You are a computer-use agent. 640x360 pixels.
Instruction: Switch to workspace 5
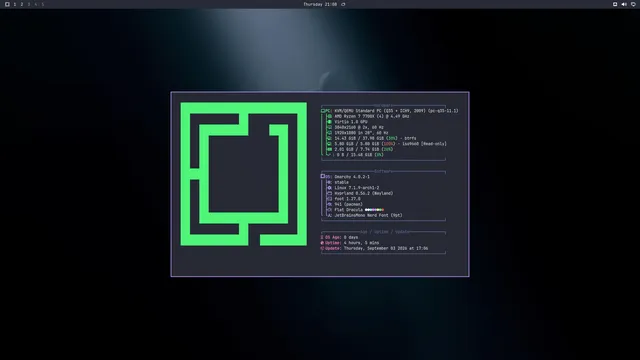tap(42, 4)
